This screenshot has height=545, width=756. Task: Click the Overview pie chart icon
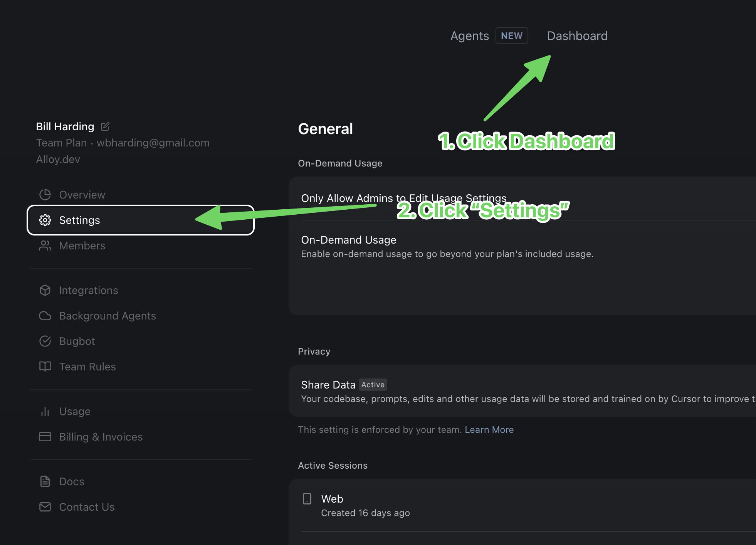[x=45, y=195]
